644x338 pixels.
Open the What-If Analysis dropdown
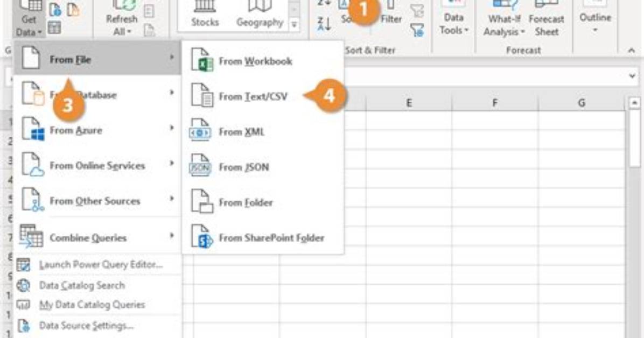[x=505, y=18]
